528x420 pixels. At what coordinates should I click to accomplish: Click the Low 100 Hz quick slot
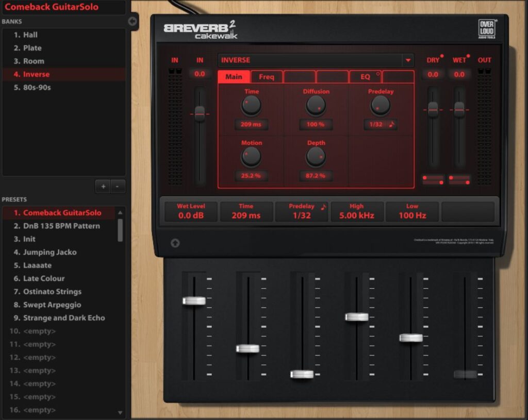tap(412, 211)
